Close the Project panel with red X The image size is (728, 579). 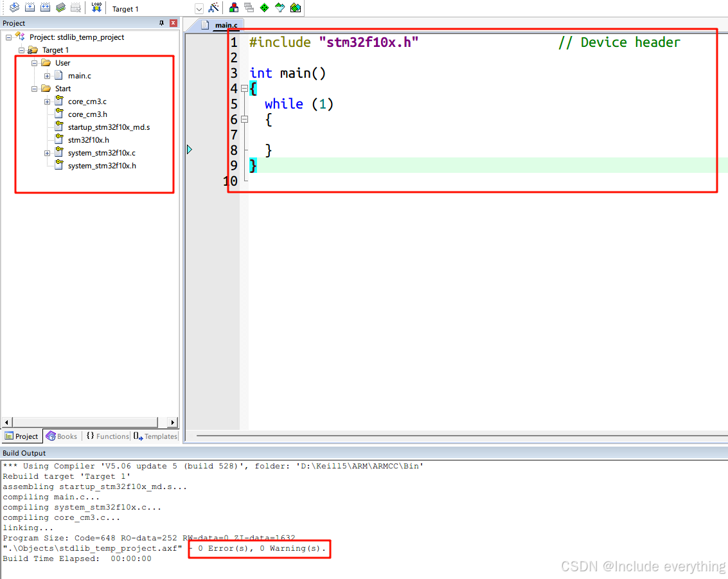click(x=173, y=22)
